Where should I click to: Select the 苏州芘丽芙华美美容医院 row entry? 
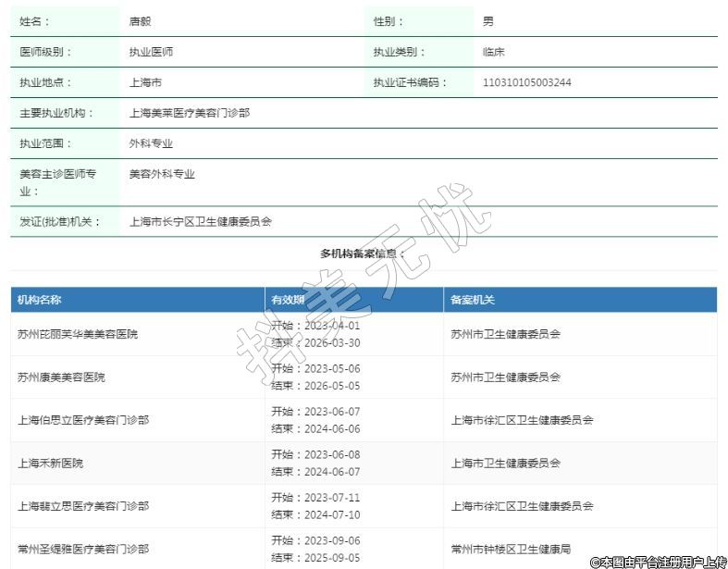click(x=78, y=334)
